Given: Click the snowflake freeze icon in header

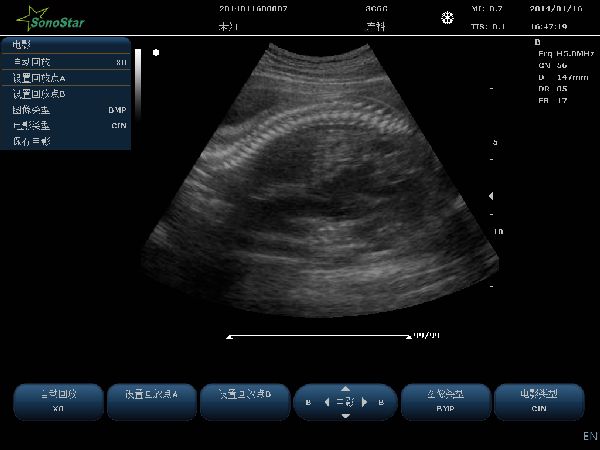Looking at the screenshot, I should click(447, 18).
